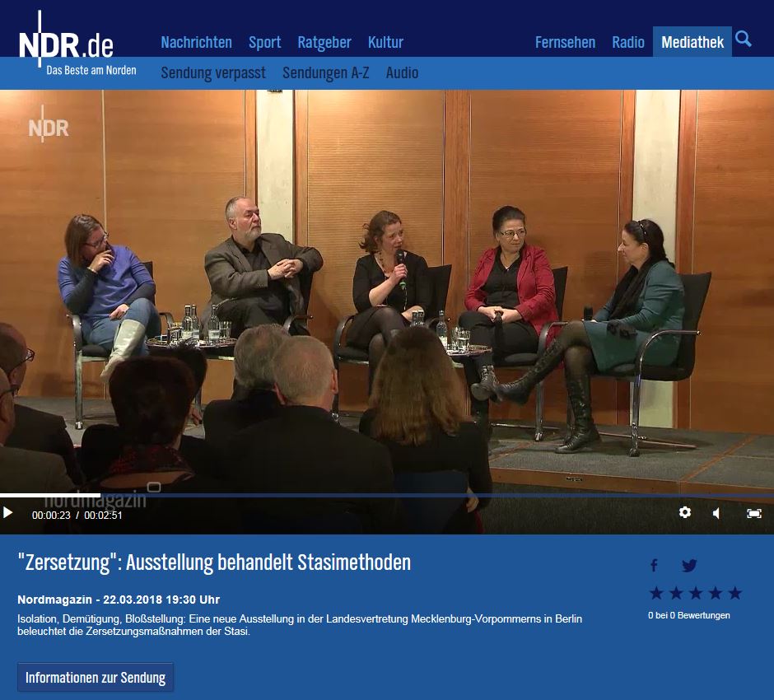774x700 pixels.
Task: Open Sendung verpasst page
Action: pyautogui.click(x=213, y=72)
